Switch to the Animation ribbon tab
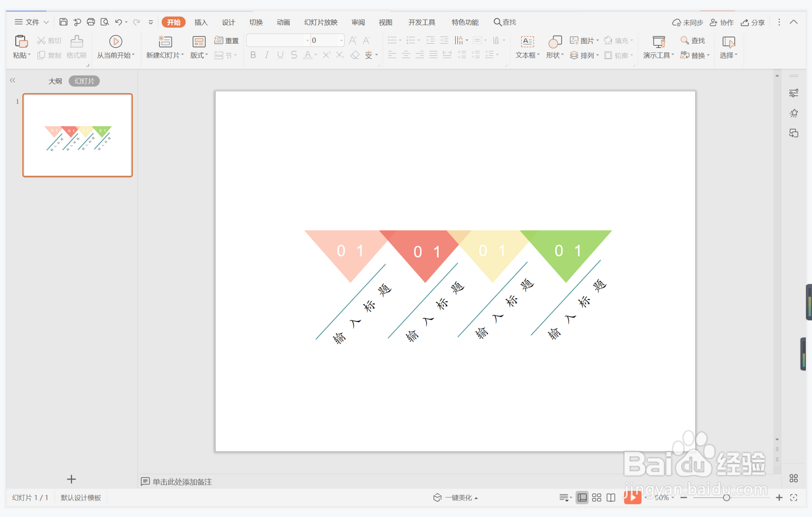The width and height of the screenshot is (812, 517). click(283, 22)
